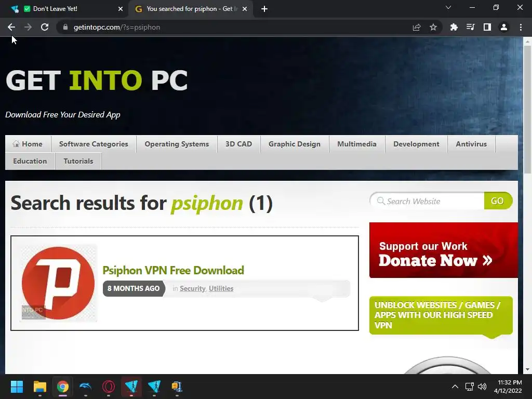Image resolution: width=532 pixels, height=399 pixels.
Task: Open the Antivirus section
Action: pyautogui.click(x=471, y=144)
